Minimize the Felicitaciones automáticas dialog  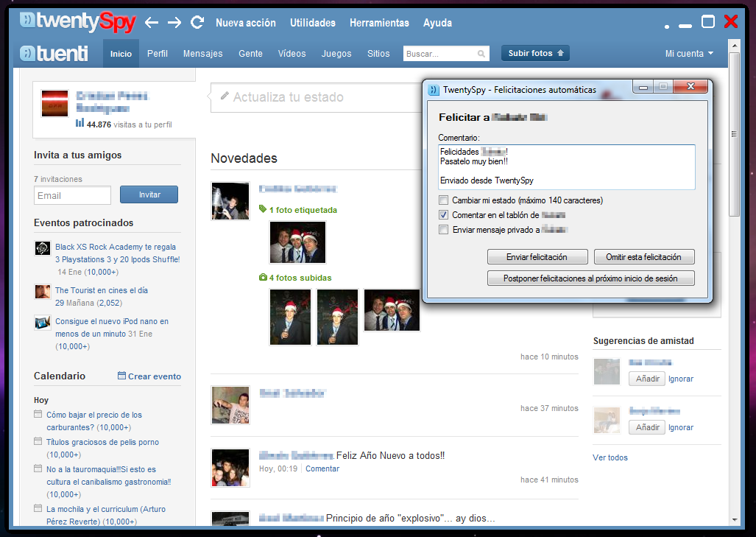point(643,87)
